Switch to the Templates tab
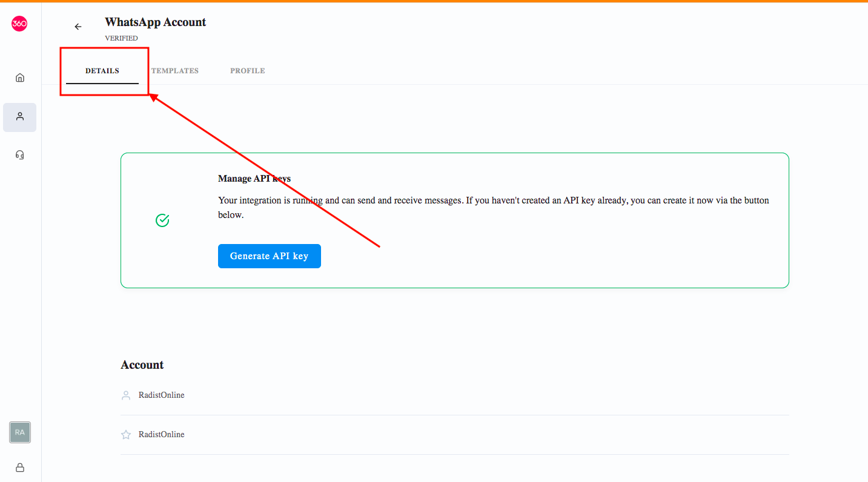 [175, 71]
